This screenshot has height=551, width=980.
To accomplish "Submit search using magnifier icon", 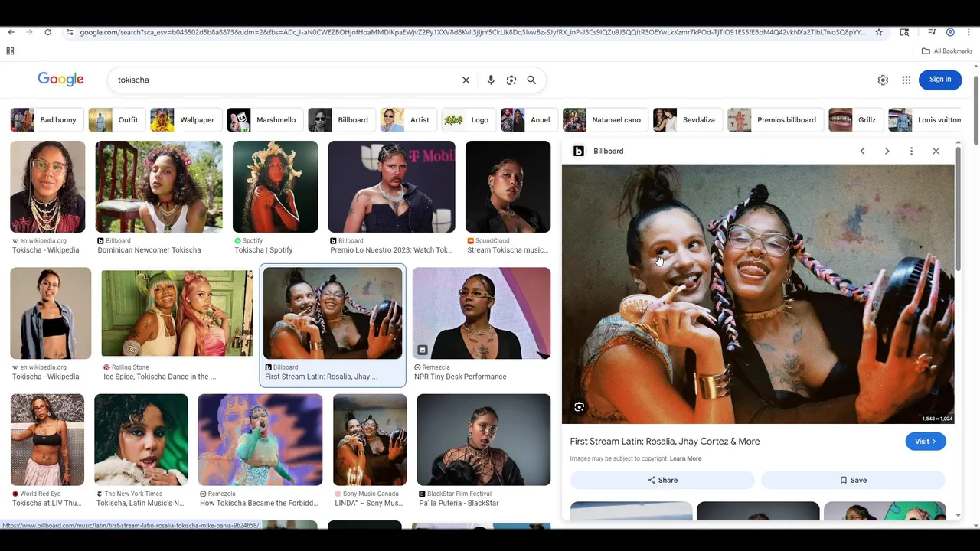I will (x=531, y=80).
